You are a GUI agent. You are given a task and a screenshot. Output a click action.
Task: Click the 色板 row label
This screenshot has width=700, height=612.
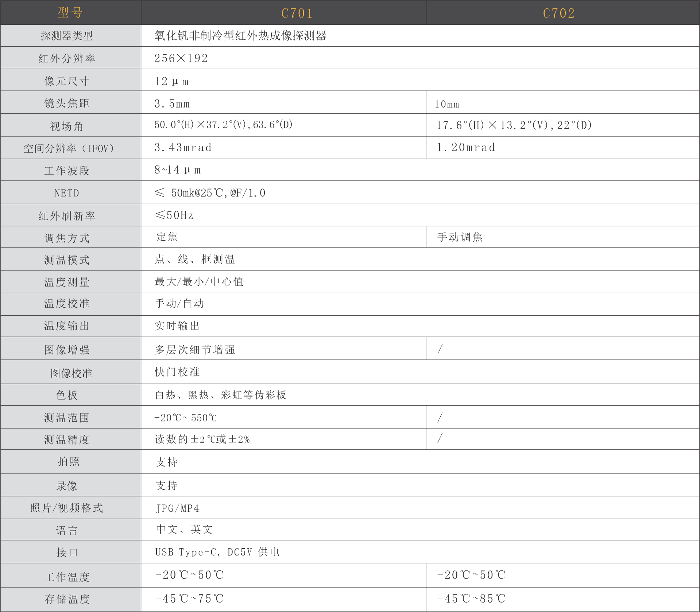click(x=67, y=395)
